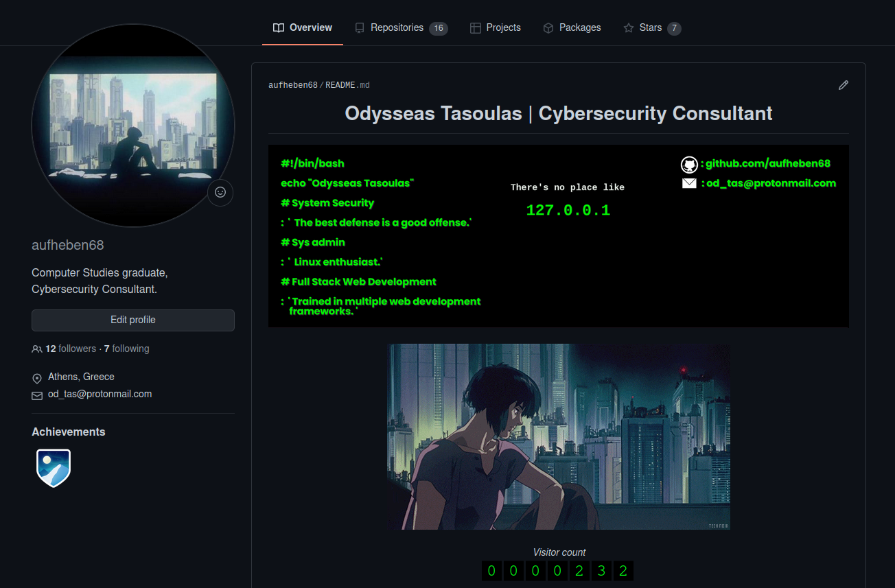The width and height of the screenshot is (895, 588).
Task: Open the aufheben68 repository path link
Action: pyautogui.click(x=292, y=86)
